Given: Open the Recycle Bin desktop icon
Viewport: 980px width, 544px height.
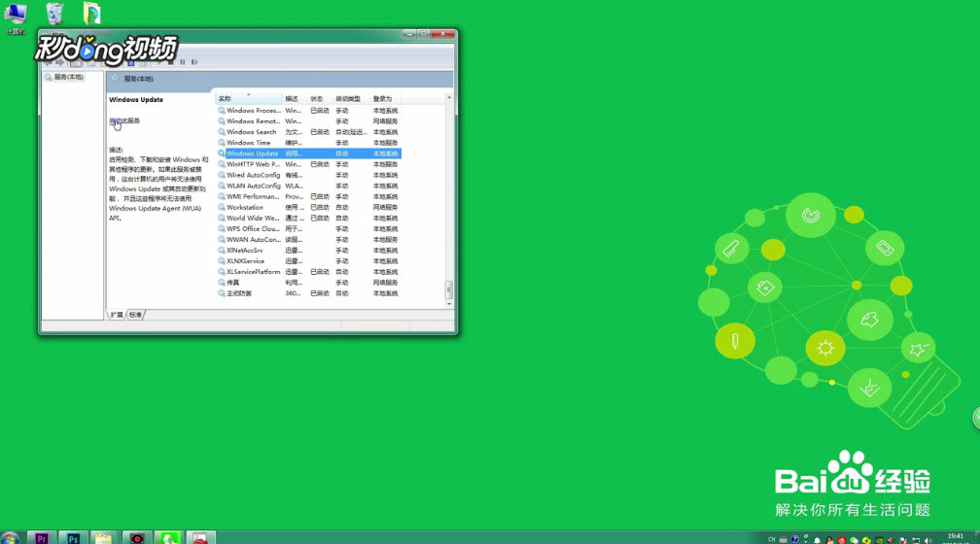Looking at the screenshot, I should tap(54, 14).
